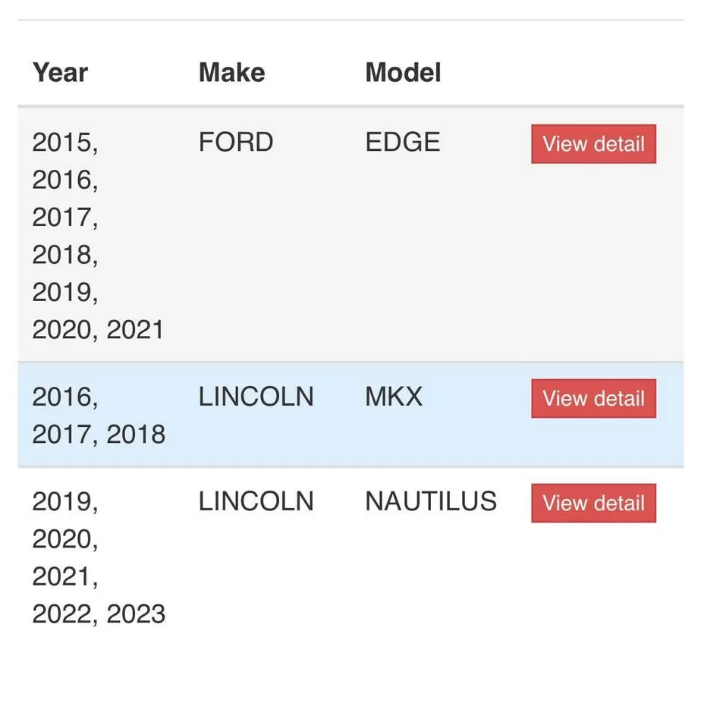Click the FORD make label

coord(236,142)
